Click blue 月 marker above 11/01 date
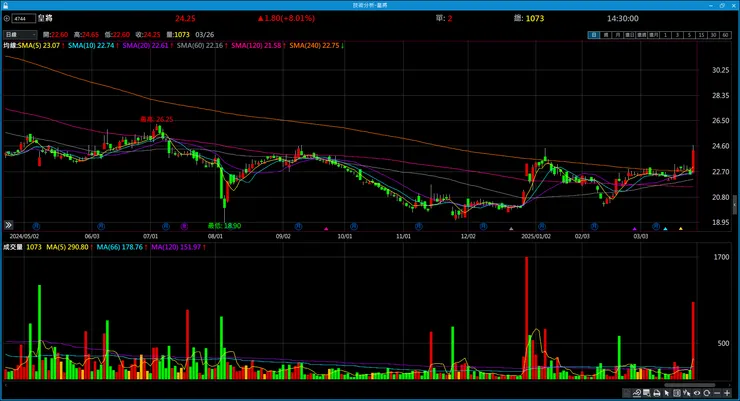 click(x=419, y=226)
